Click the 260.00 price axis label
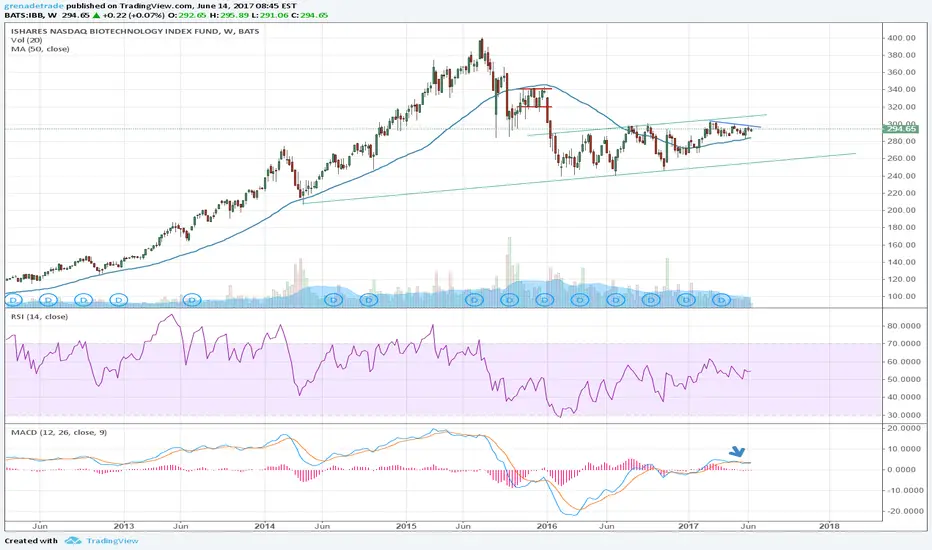932x550 pixels. (901, 158)
